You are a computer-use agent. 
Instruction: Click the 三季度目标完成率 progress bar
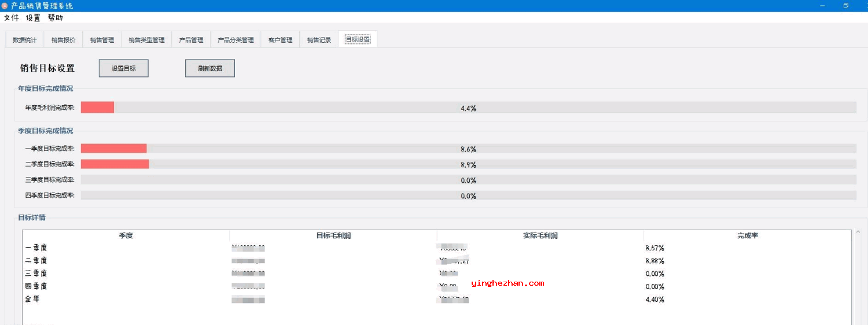tap(468, 180)
